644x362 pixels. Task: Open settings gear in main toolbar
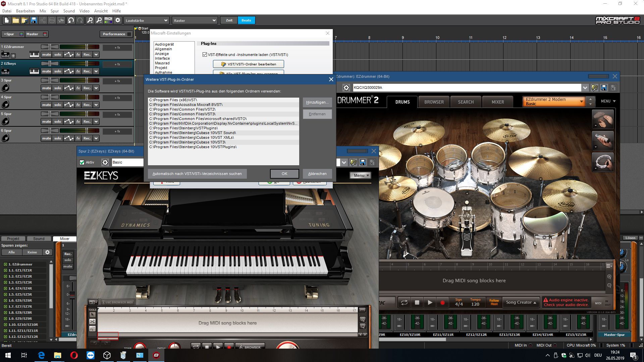(118, 20)
